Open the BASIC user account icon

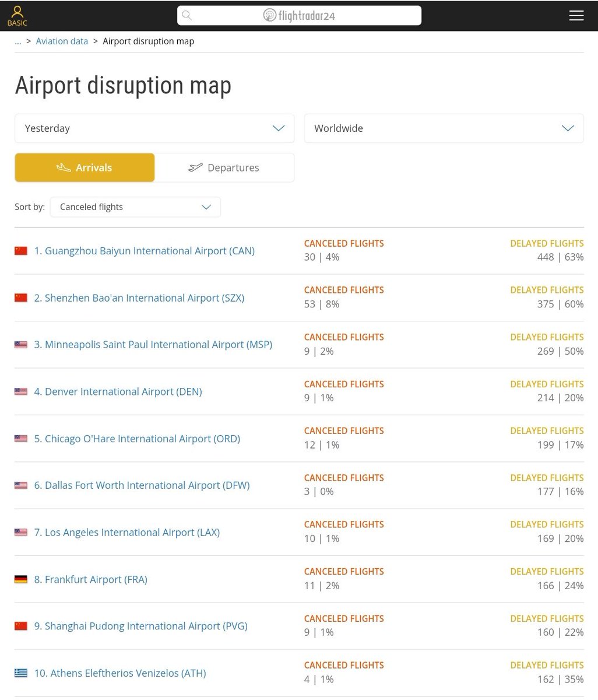tap(17, 16)
